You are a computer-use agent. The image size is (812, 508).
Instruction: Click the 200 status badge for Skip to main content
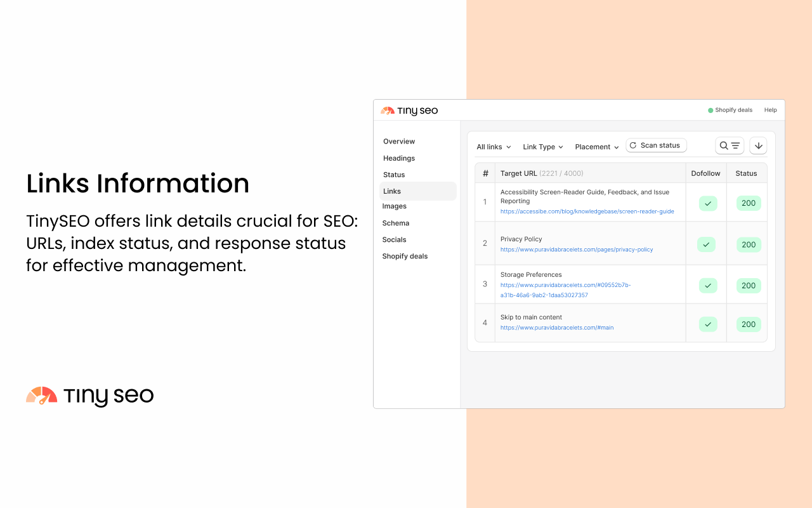749,324
